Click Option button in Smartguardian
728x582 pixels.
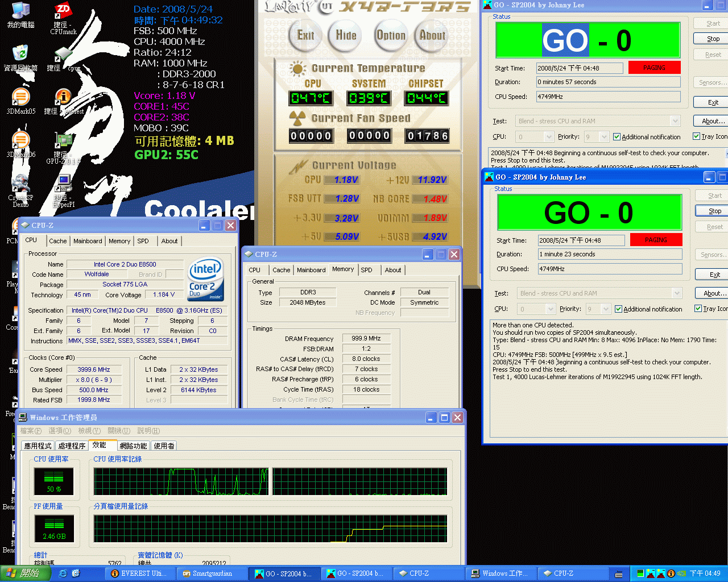(391, 36)
